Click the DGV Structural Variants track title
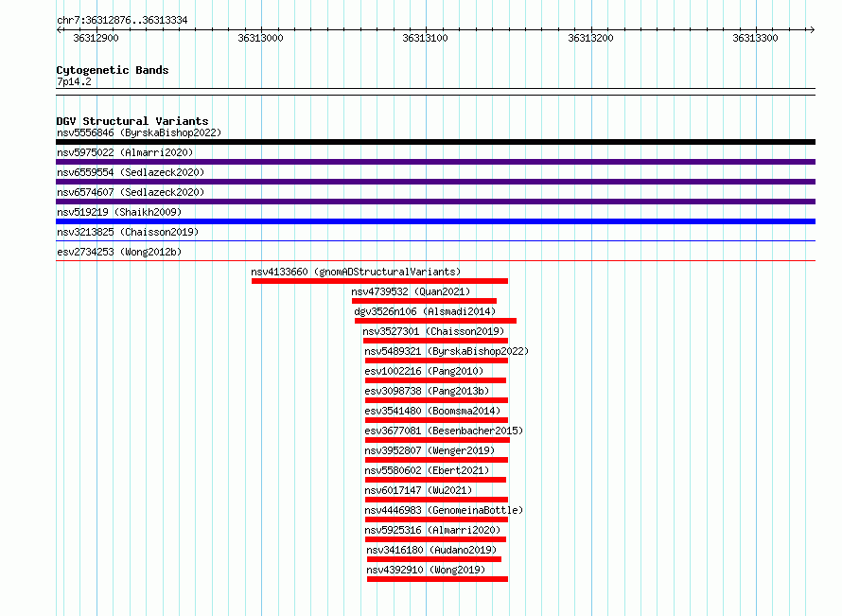The image size is (842, 616). [132, 121]
